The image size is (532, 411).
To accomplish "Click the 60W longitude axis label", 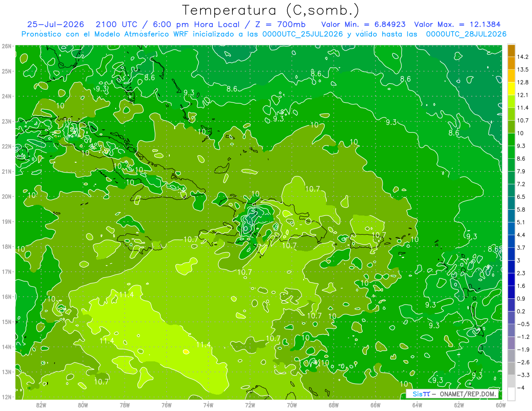I will click(x=501, y=405).
